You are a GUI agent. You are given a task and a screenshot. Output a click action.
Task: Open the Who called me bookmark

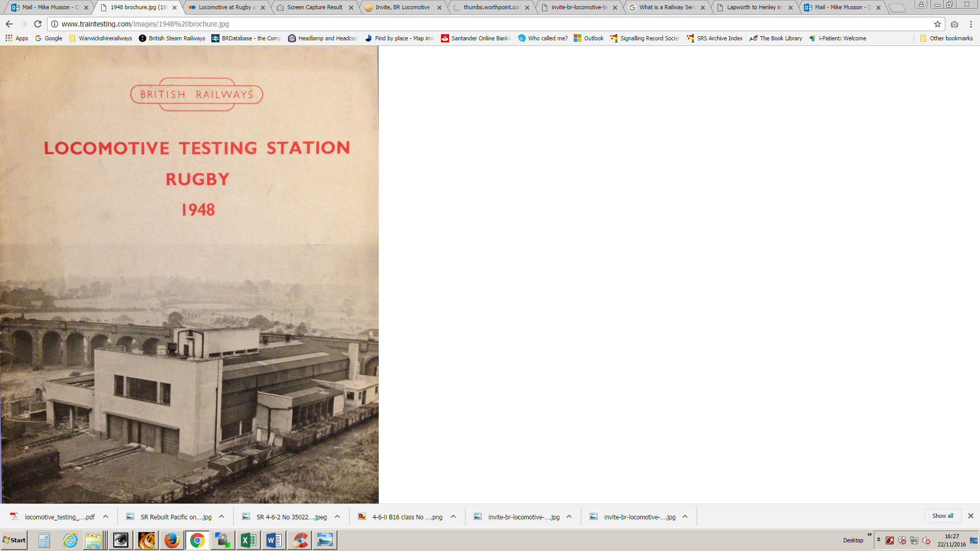click(543, 38)
